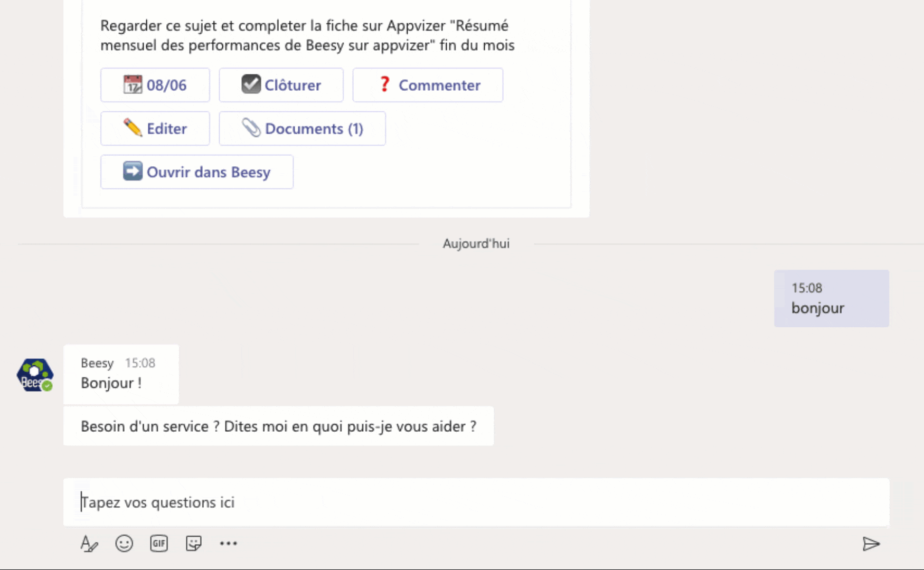Click the 08/06 due date button
This screenshot has width=924, height=570.
point(155,85)
